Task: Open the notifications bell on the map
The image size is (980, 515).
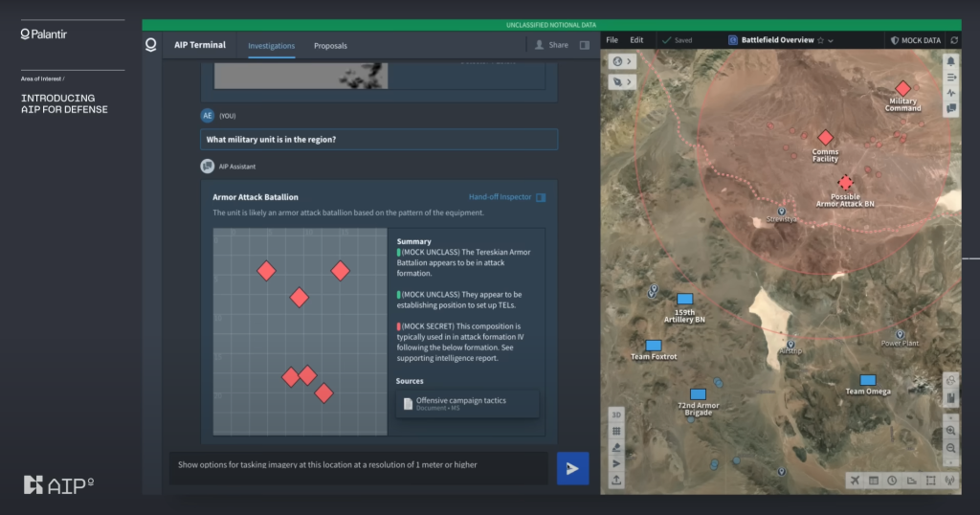Action: (950, 61)
